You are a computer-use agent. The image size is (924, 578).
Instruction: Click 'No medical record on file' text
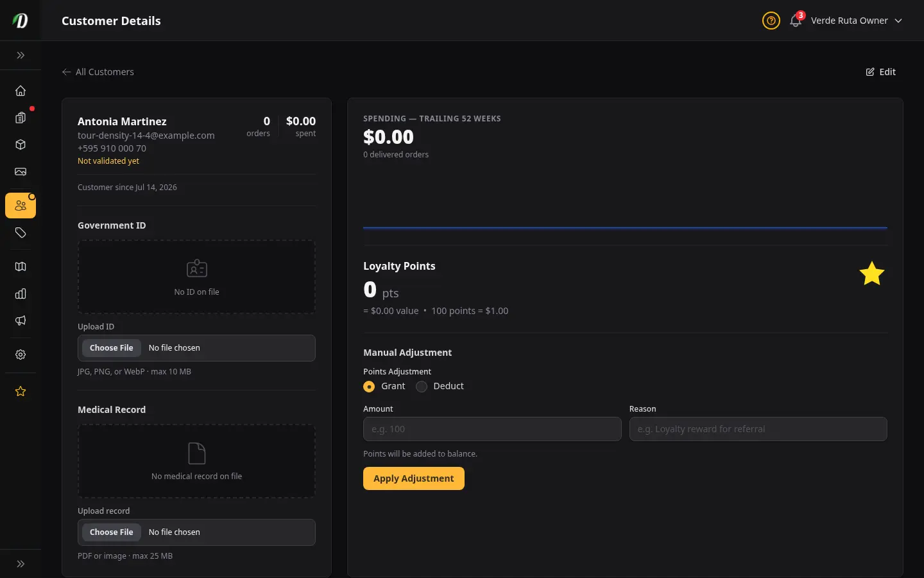pyautogui.click(x=196, y=477)
